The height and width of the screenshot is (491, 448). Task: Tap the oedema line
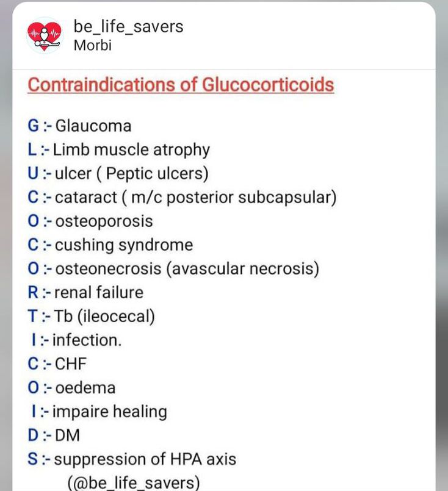[x=71, y=387]
